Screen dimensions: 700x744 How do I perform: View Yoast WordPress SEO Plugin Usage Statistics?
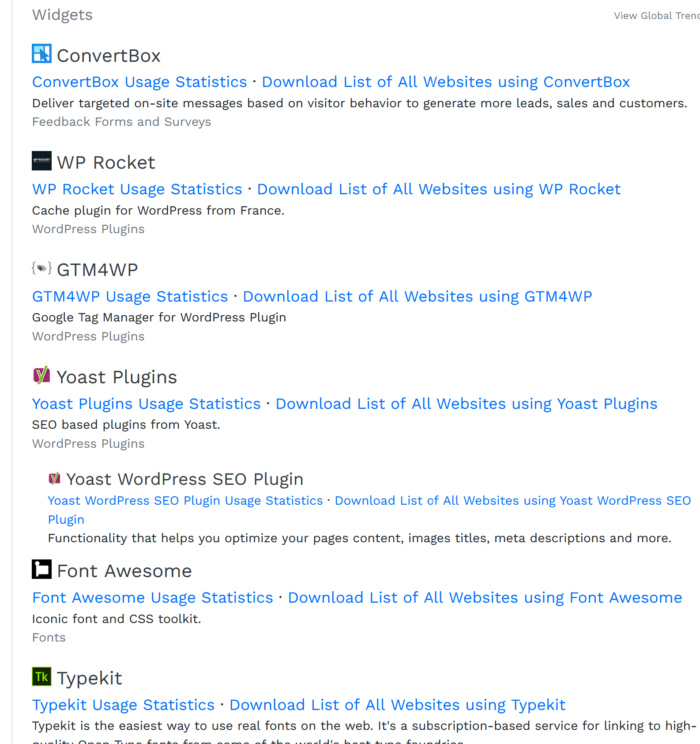coord(185,501)
